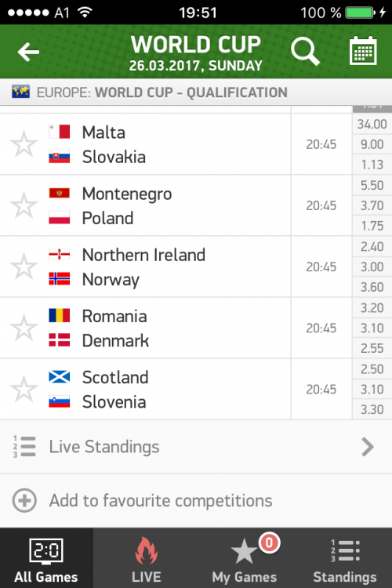392x588 pixels.
Task: Tap the back arrow icon
Action: point(28,52)
